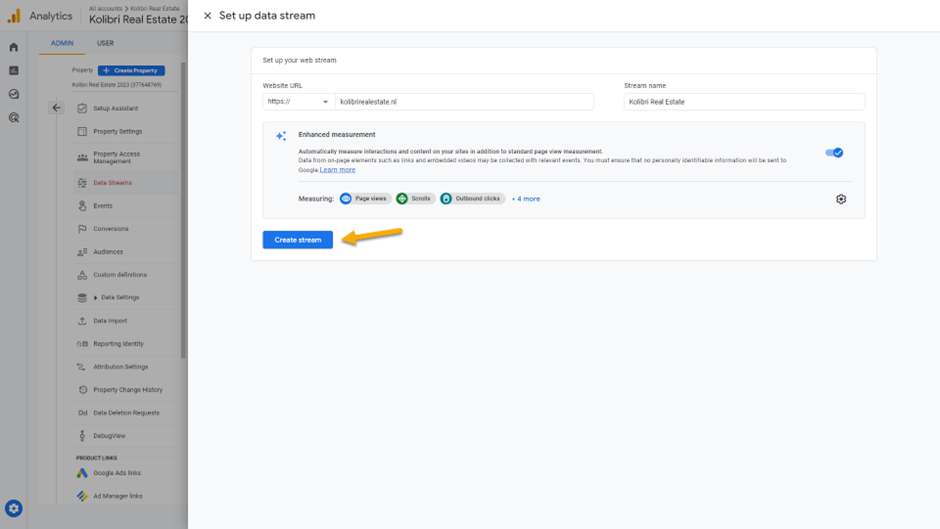Click the back arrow in property column

[x=56, y=108]
